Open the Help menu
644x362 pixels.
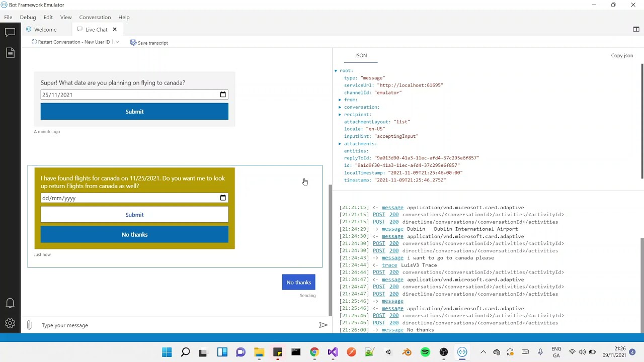(124, 17)
